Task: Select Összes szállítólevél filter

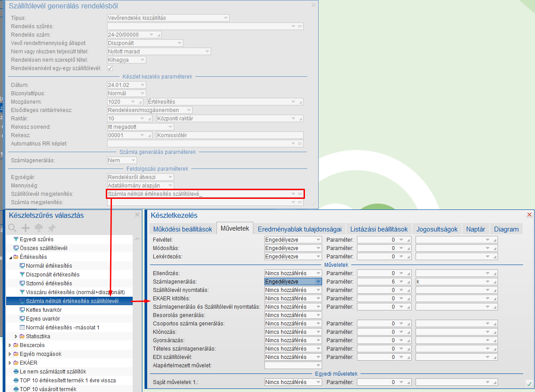Action: click(x=43, y=248)
